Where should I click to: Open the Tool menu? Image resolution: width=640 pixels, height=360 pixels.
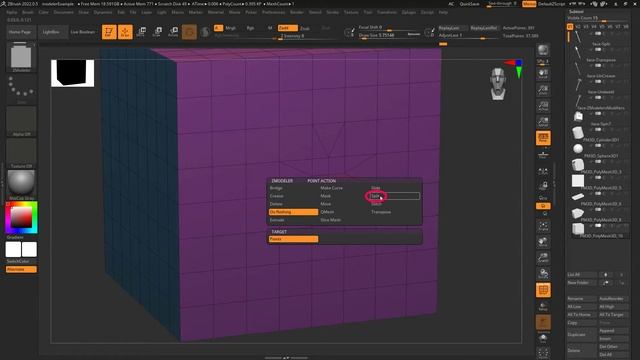[x=368, y=12]
